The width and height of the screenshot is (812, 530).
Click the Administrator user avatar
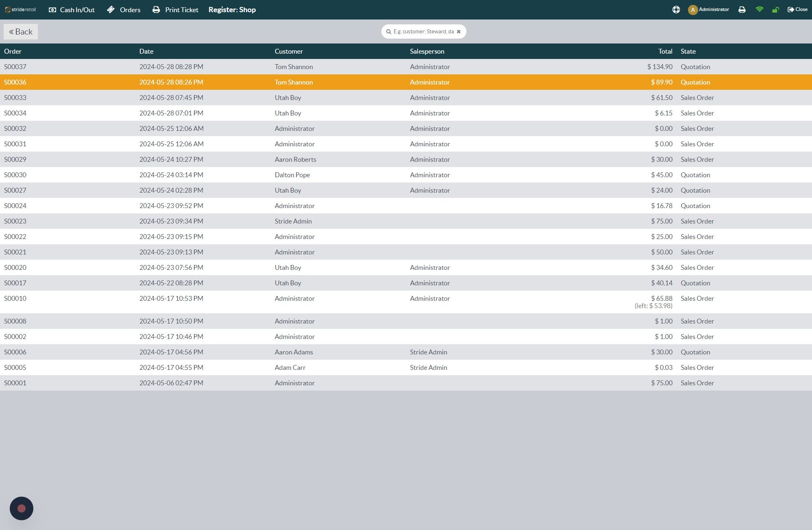(693, 10)
